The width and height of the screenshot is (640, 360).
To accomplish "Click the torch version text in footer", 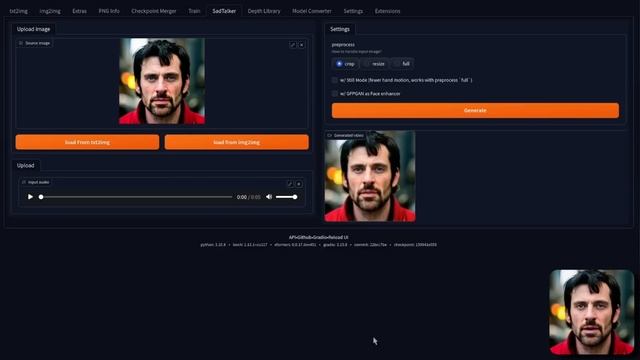I will pos(250,244).
